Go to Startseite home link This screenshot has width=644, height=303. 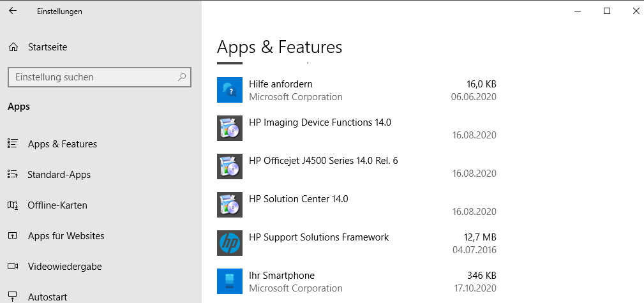tap(47, 47)
